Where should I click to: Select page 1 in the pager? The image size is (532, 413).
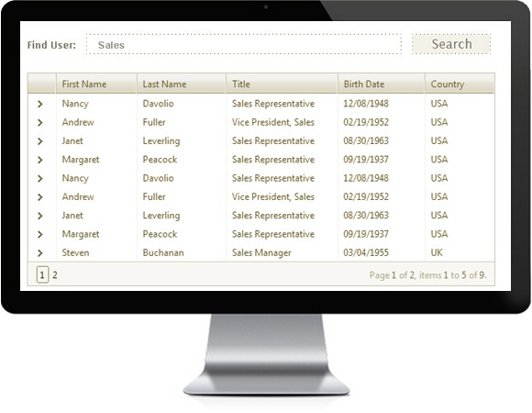tap(42, 275)
